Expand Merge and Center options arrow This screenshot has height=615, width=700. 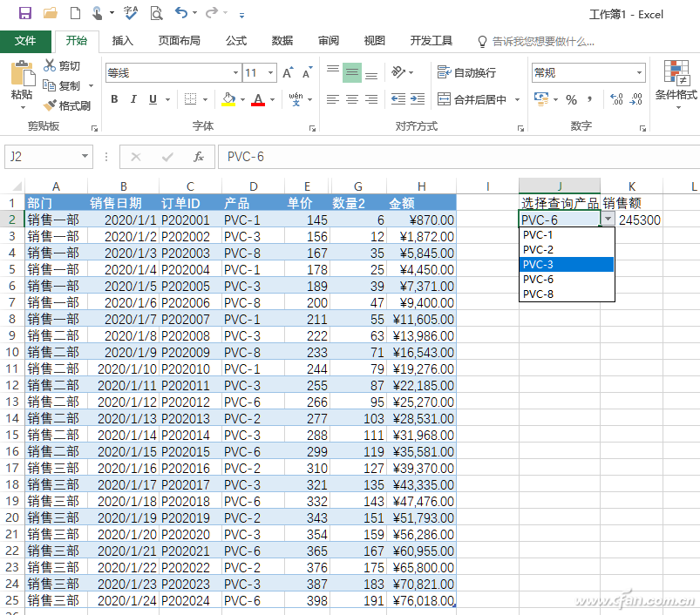(518, 99)
